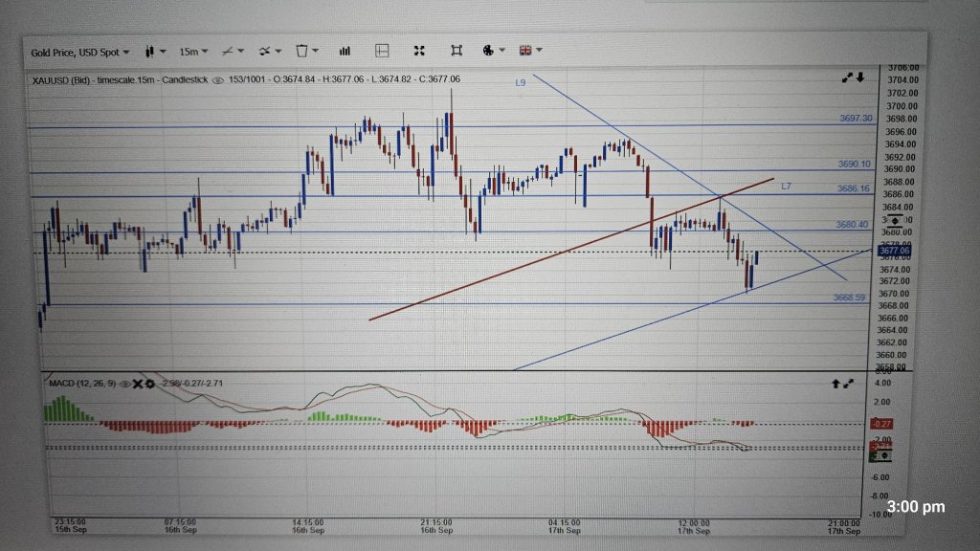This screenshot has width=980, height=551.
Task: Click the MACD -0.27 value marker
Action: (x=881, y=422)
